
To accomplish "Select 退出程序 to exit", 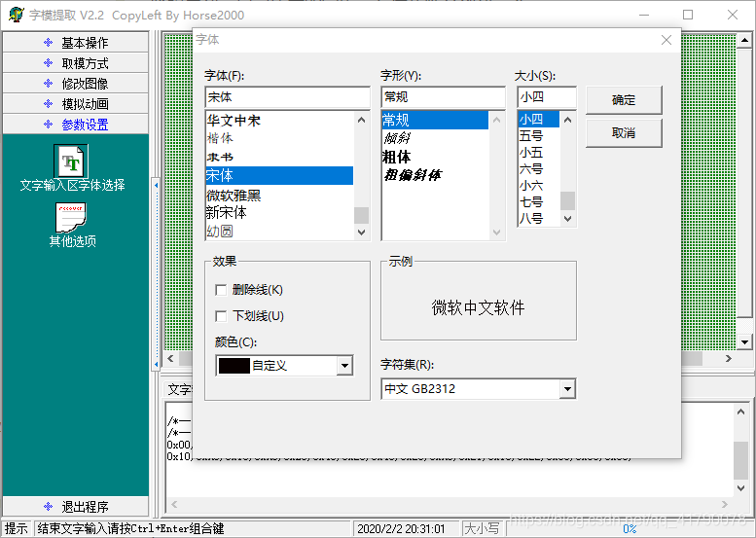I will tap(76, 506).
